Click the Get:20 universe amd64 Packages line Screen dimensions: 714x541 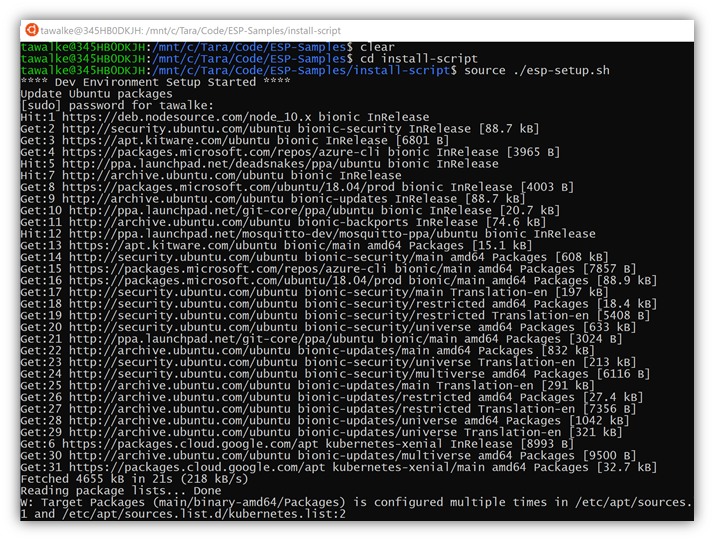(x=328, y=327)
